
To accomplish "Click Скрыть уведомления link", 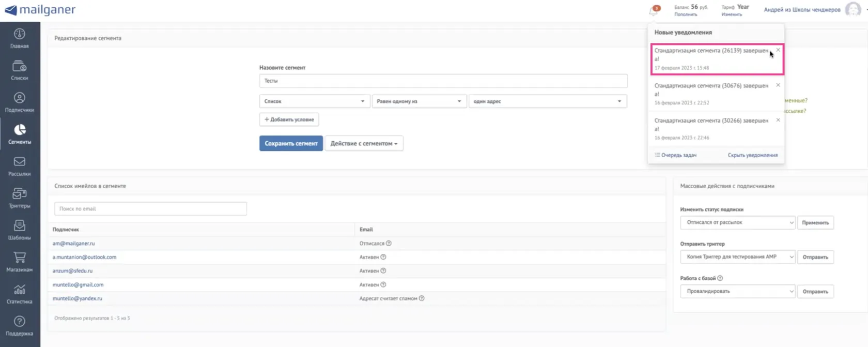I will [x=753, y=155].
